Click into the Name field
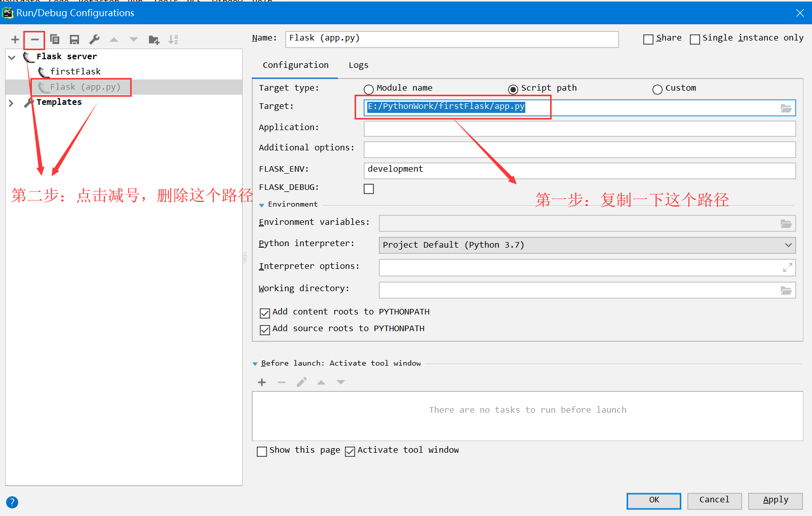 [x=452, y=39]
